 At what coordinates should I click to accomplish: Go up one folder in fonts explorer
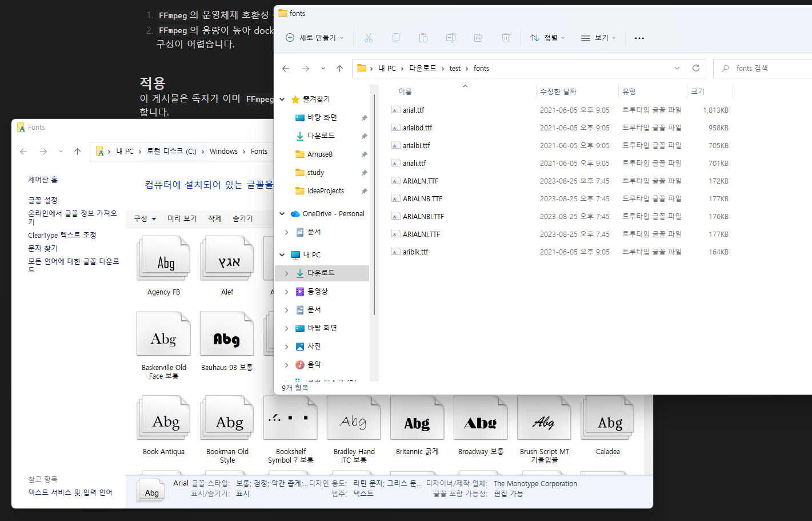340,69
